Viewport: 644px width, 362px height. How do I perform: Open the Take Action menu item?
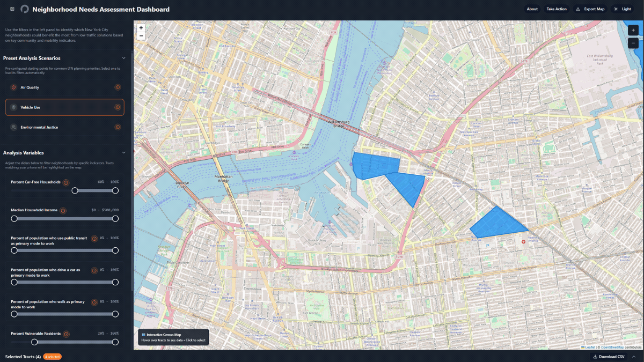click(557, 9)
